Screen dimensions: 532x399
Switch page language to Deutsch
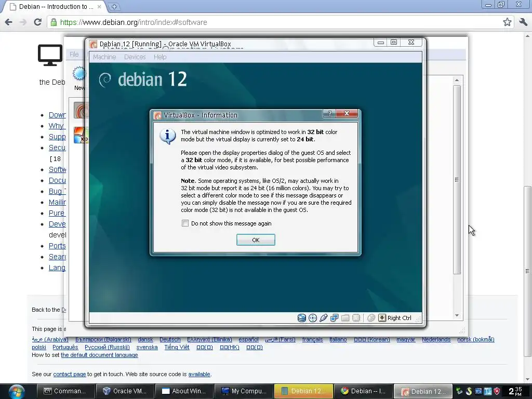click(170, 339)
